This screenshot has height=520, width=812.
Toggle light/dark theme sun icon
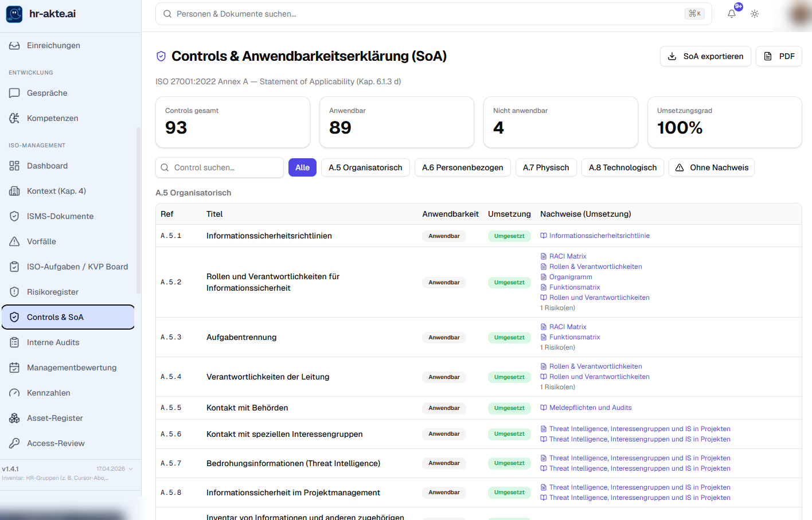pos(755,14)
